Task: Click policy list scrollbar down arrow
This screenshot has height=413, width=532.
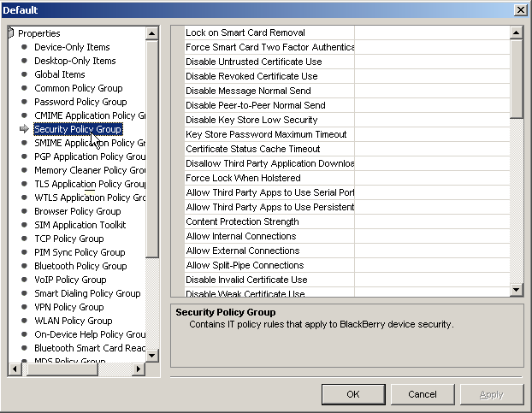Action: pos(516,290)
